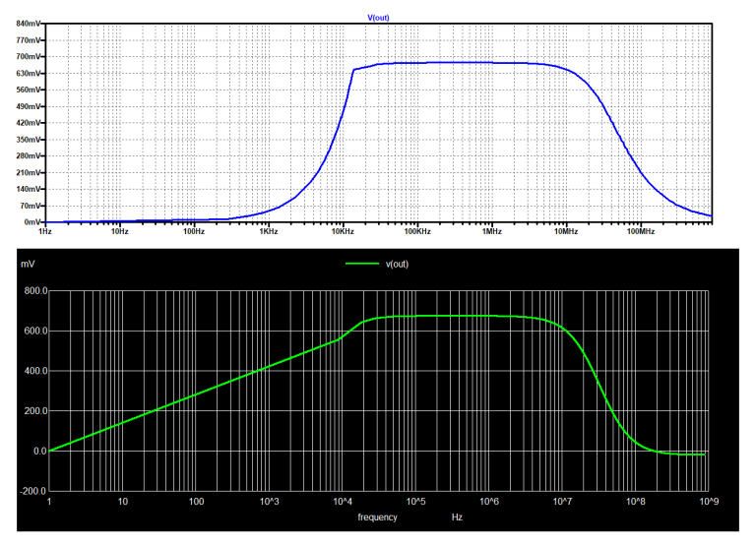Click the 10^5 tick label on bottom plot
Screen dimensions: 756x546
pos(415,502)
